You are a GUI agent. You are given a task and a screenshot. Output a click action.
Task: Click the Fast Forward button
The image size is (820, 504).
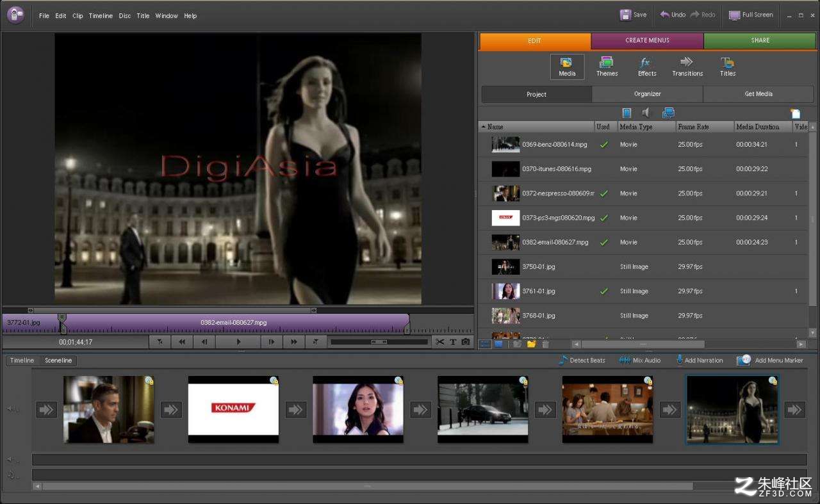(x=293, y=342)
